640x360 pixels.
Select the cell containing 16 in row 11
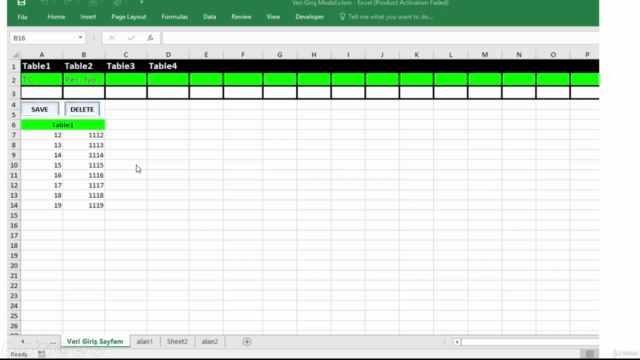tap(42, 175)
